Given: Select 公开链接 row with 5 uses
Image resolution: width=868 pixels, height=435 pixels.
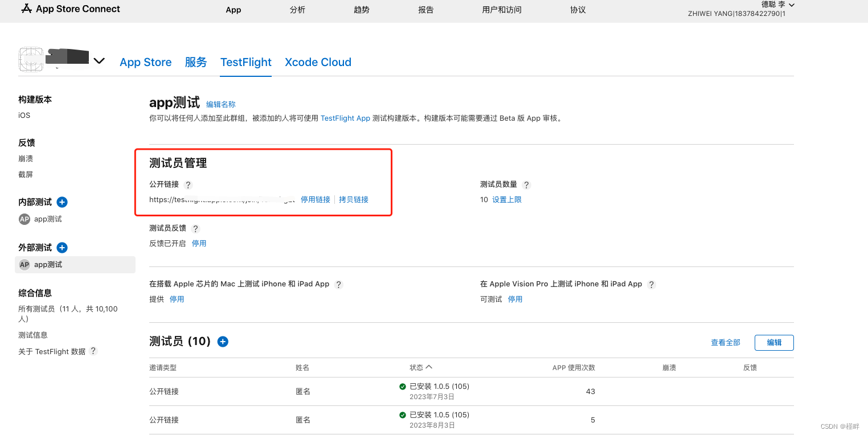Looking at the screenshot, I should click(x=472, y=420).
